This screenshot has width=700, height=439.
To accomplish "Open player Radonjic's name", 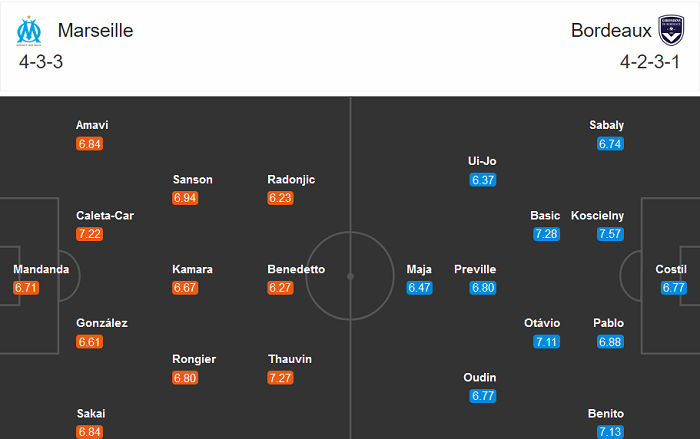I will click(x=291, y=179).
